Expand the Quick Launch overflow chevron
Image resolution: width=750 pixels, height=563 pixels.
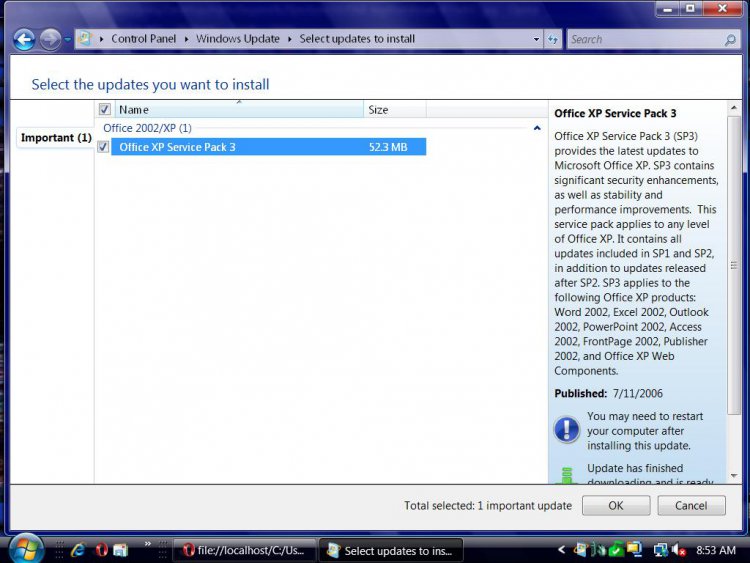(148, 544)
